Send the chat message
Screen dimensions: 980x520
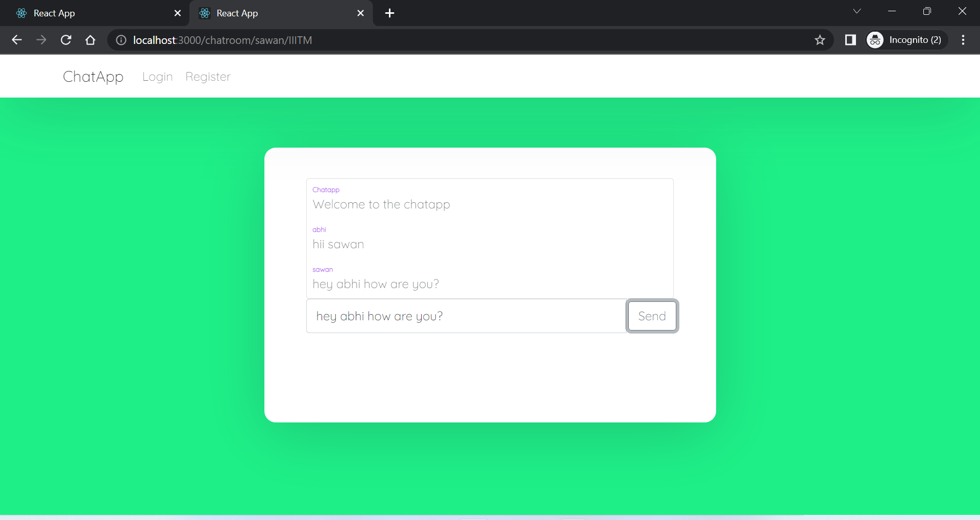pyautogui.click(x=652, y=316)
